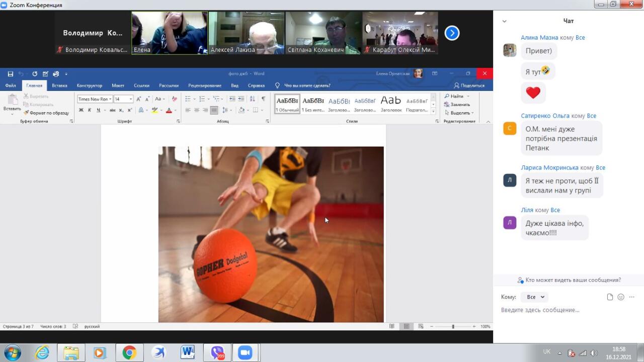Save the Word document with floppy icon

(11, 74)
